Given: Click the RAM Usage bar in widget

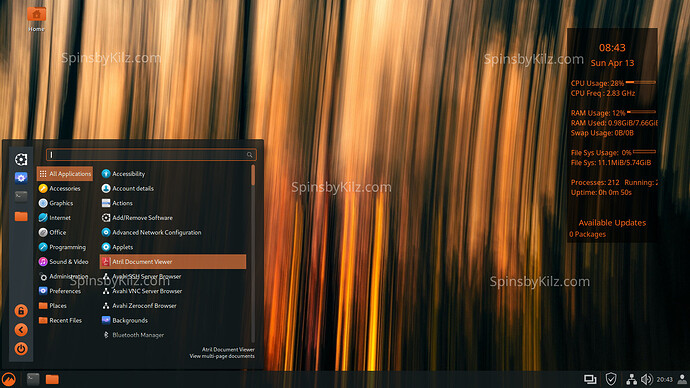Looking at the screenshot, I should tap(642, 112).
